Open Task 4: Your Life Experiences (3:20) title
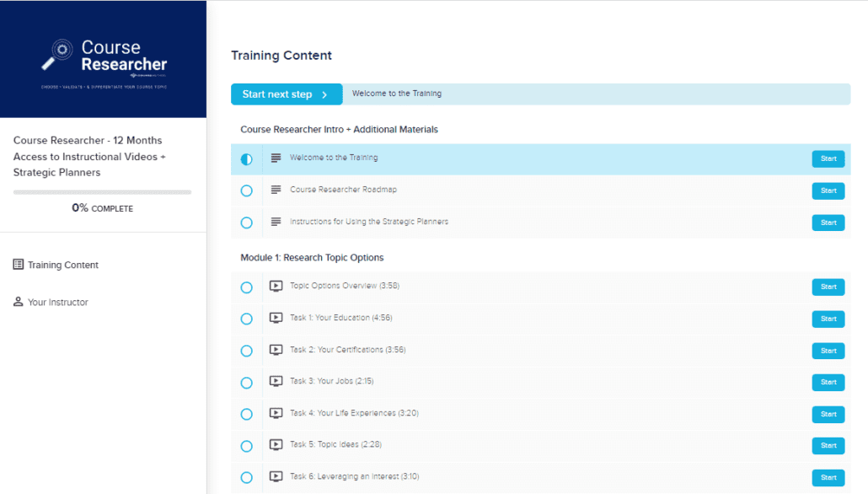 point(354,413)
